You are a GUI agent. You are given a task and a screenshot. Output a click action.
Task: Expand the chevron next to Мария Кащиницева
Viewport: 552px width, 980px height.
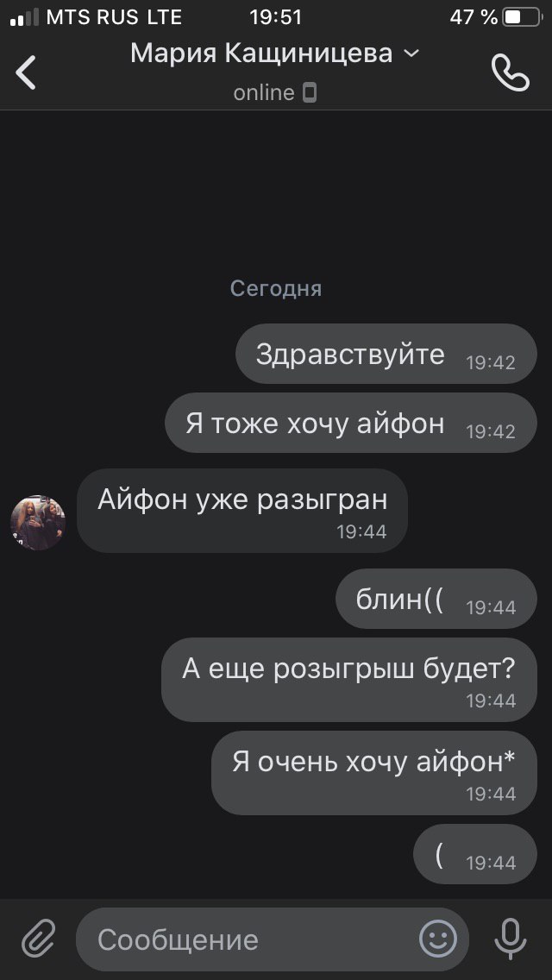click(411, 53)
